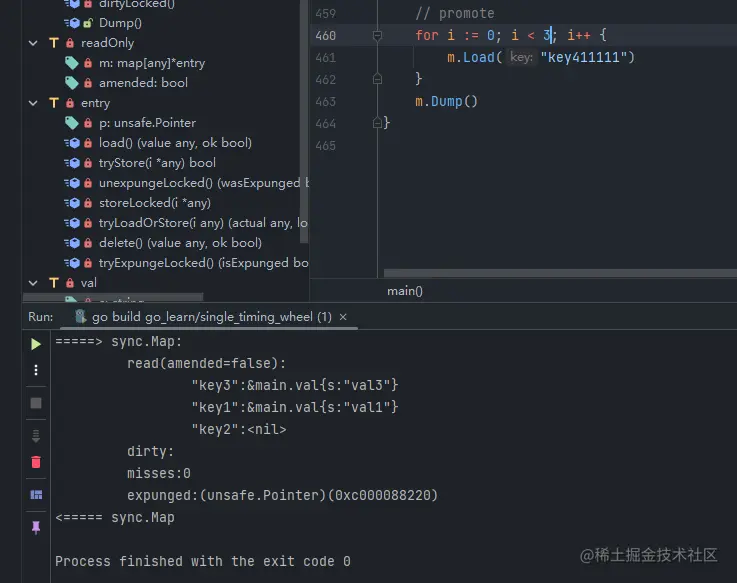Image resolution: width=737 pixels, height=583 pixels.
Task: Click the field tag icon beside amended
Action: [x=71, y=83]
